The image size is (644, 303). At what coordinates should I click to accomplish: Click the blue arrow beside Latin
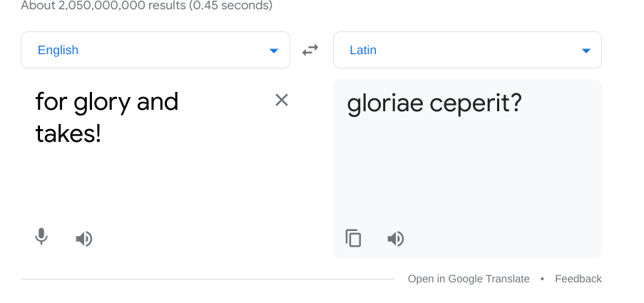tap(586, 51)
